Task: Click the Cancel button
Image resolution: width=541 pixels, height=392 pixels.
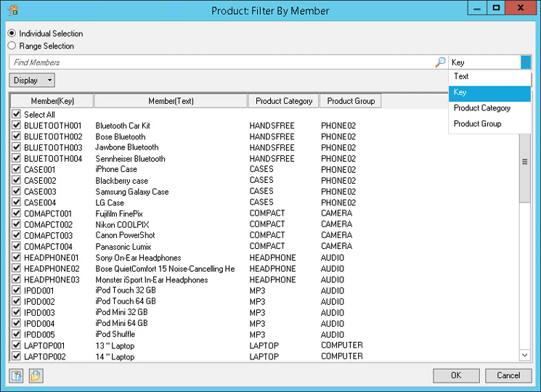Action: click(x=508, y=375)
